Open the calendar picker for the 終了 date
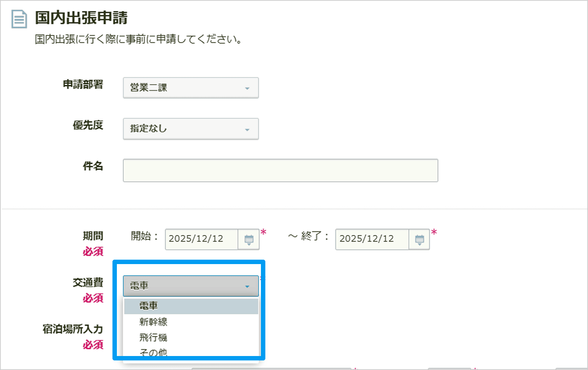The image size is (588, 370). [419, 239]
